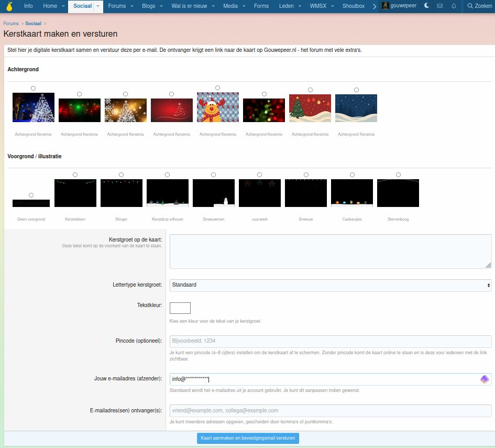
Task: Click Kaart aanmaken en bevestigingsmail versturen
Action: point(248,438)
